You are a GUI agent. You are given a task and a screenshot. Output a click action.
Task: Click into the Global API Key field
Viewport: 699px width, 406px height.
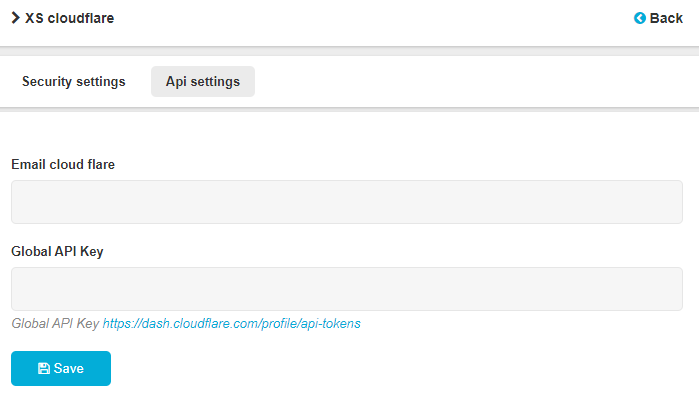(347, 289)
